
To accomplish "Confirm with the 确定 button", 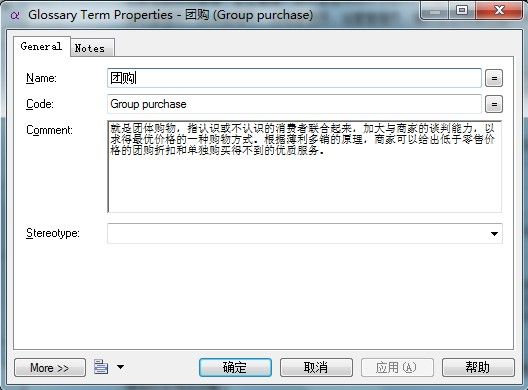I will click(235, 367).
